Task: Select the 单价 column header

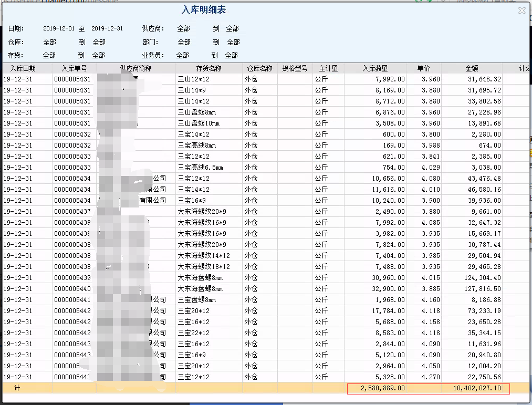Action: click(423, 69)
